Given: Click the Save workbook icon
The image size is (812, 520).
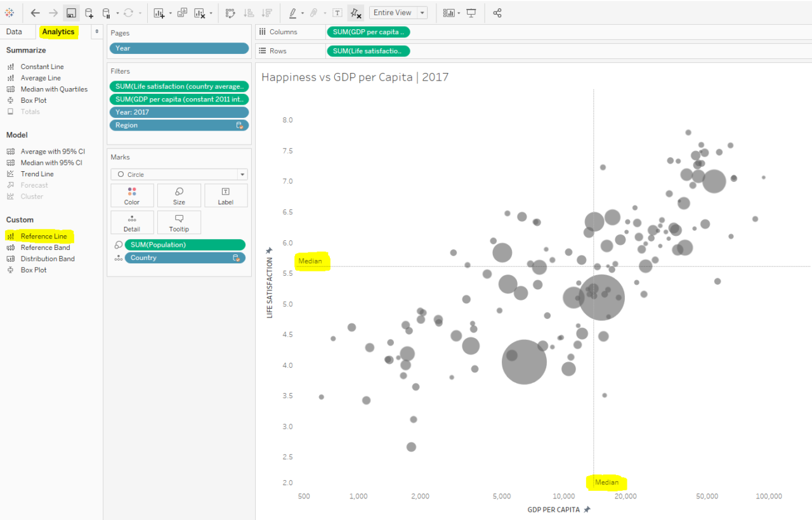Looking at the screenshot, I should [70, 12].
